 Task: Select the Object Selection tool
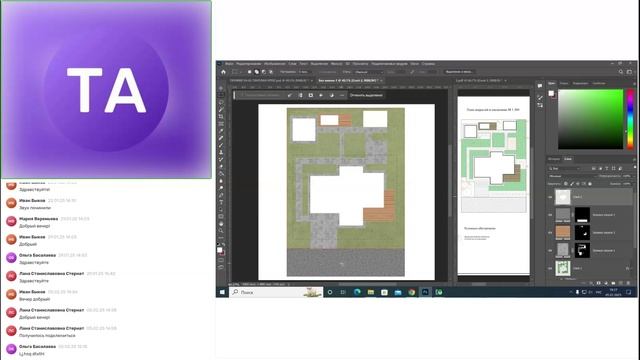click(x=221, y=109)
